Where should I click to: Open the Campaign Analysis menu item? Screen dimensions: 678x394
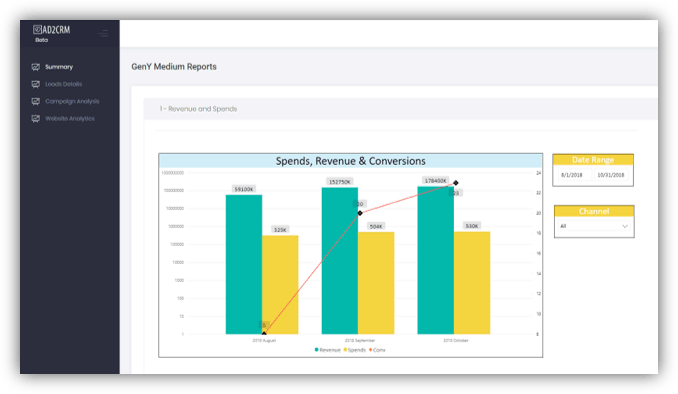(72, 102)
